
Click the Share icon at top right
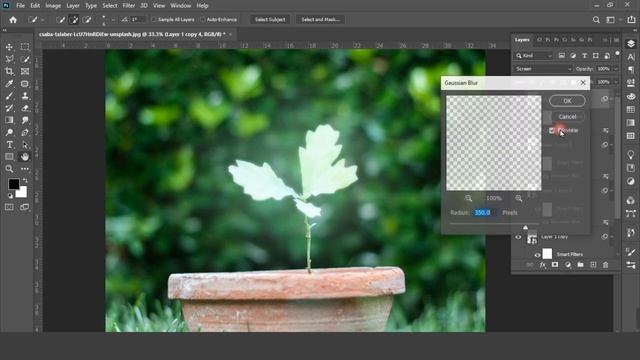[x=631, y=20]
